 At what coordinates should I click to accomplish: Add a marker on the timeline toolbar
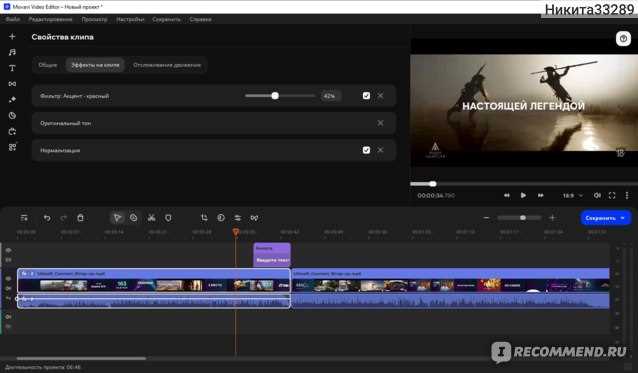coord(168,218)
